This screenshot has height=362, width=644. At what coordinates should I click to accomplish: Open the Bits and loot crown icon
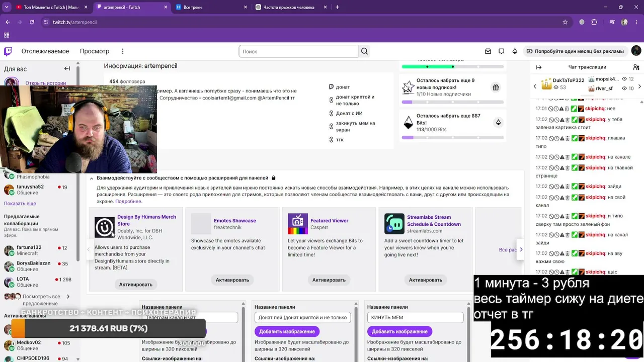click(515, 51)
